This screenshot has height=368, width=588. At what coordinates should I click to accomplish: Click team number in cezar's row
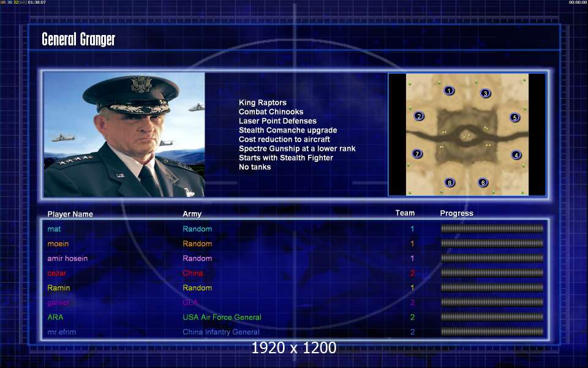[412, 273]
